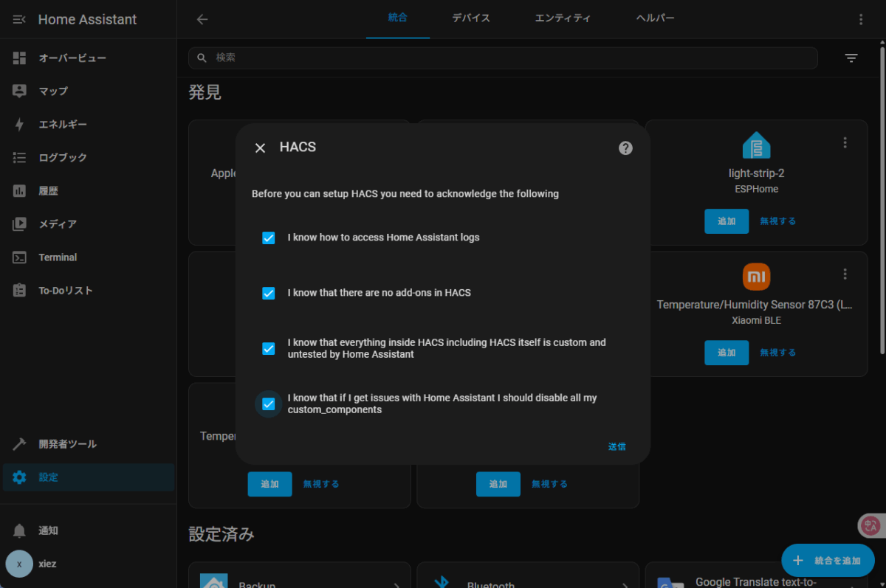The height and width of the screenshot is (588, 886).
Task: Open the Terminal panel
Action: [x=89, y=257]
